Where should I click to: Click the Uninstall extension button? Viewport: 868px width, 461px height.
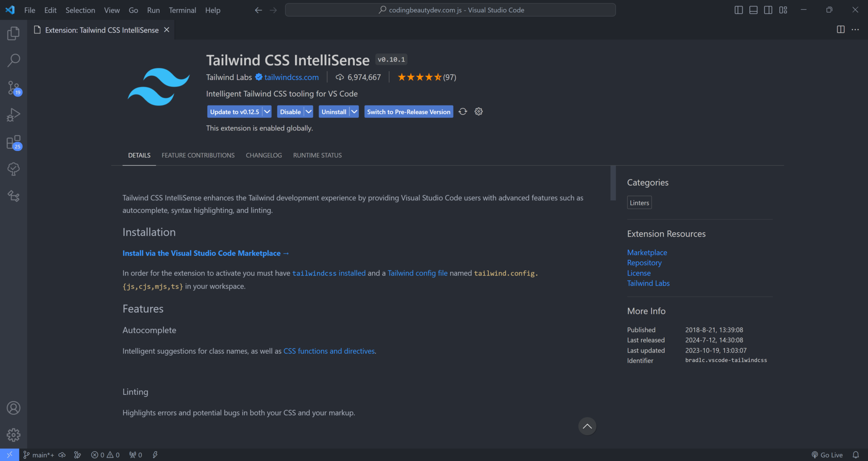[334, 111]
